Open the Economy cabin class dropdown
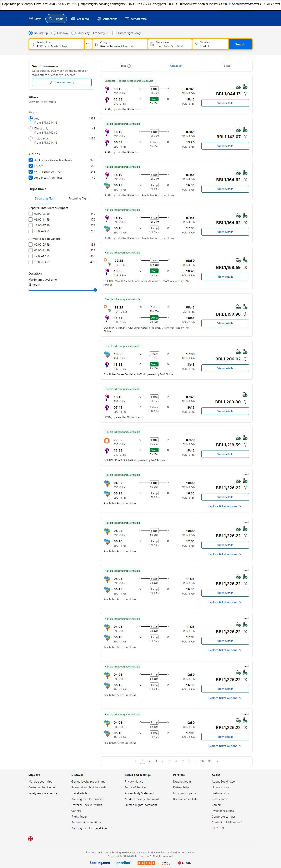 tap(100, 33)
